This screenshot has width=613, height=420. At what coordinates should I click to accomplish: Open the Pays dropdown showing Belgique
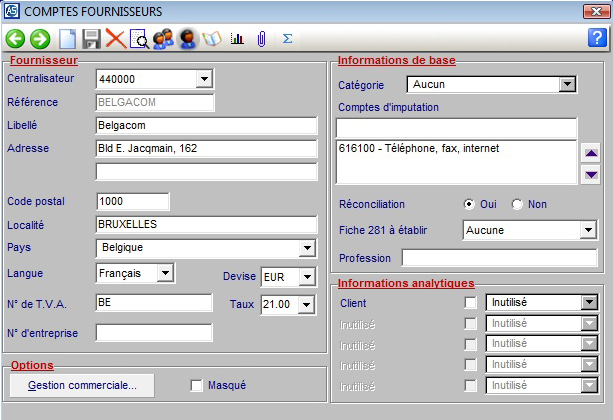tap(307, 248)
